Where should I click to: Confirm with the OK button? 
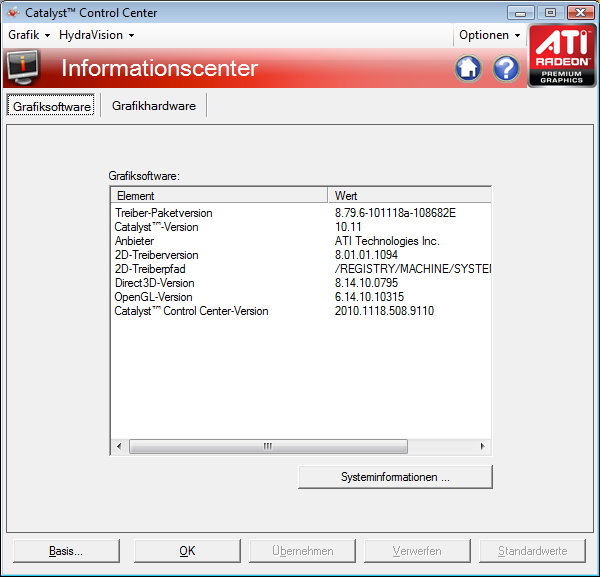(x=187, y=551)
